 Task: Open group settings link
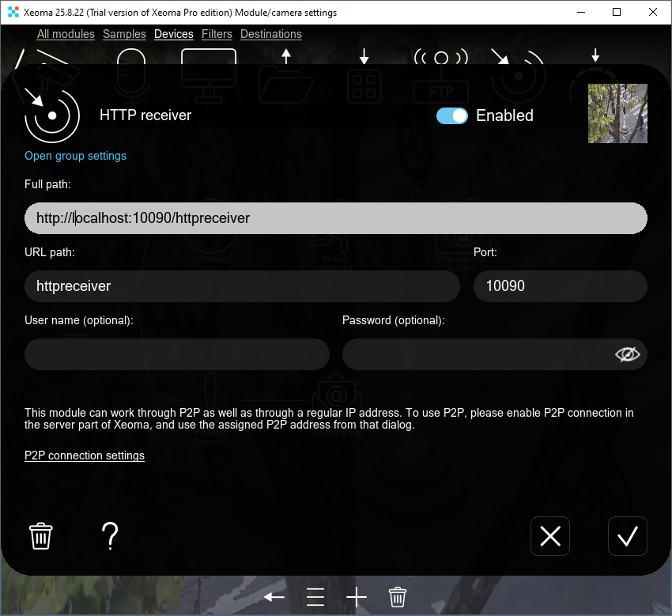click(x=75, y=156)
